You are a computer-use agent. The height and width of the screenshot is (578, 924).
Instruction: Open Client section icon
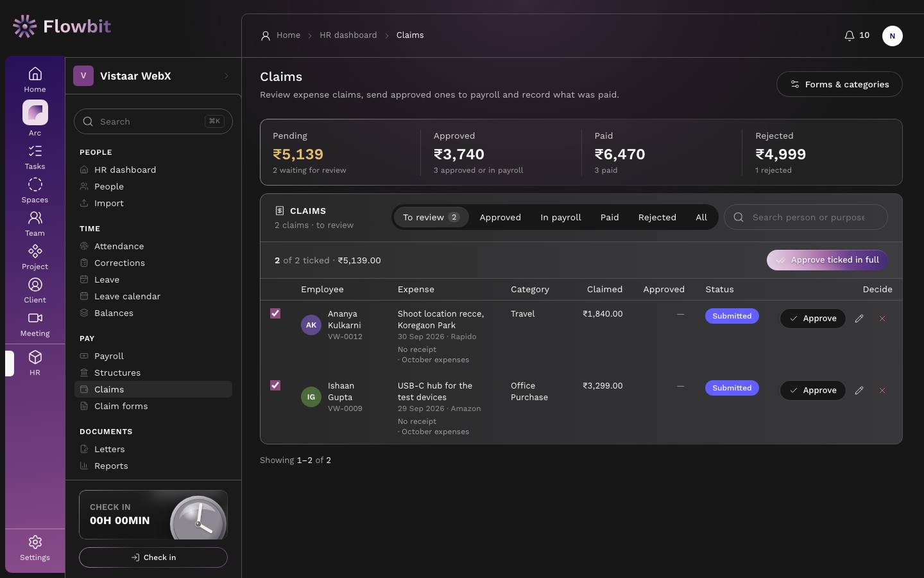[x=35, y=290]
